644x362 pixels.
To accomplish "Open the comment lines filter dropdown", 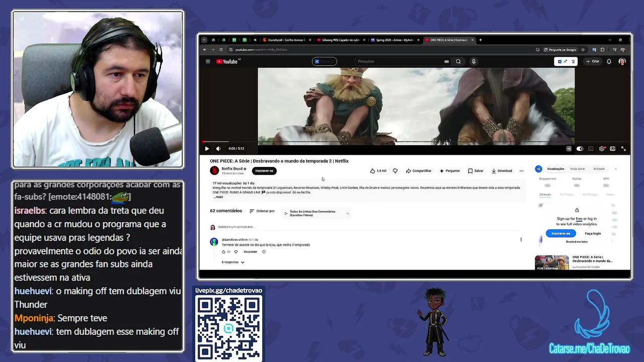I will pyautogui.click(x=317, y=213).
